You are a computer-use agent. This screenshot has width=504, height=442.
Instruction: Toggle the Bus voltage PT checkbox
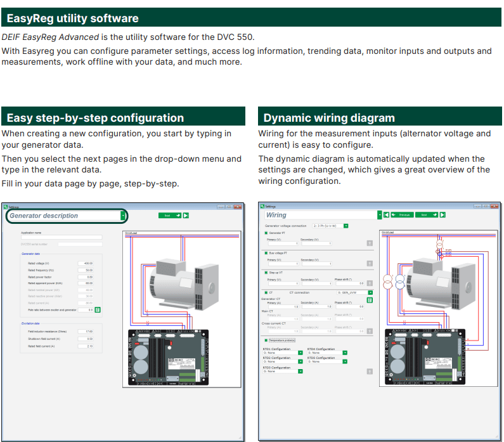(x=266, y=253)
